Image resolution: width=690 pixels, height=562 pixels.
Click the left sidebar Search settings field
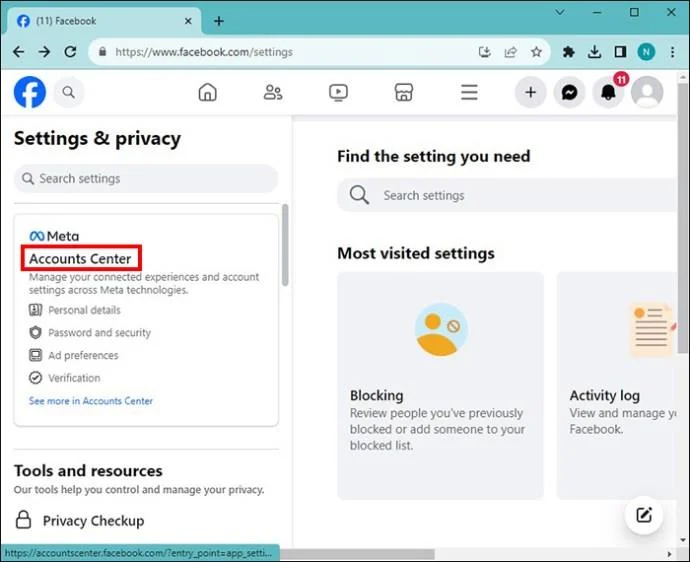pyautogui.click(x=146, y=178)
